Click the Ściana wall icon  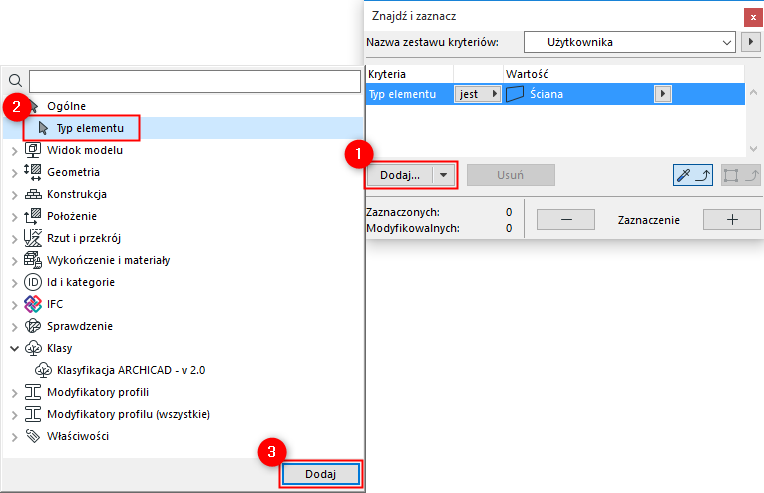coord(515,94)
